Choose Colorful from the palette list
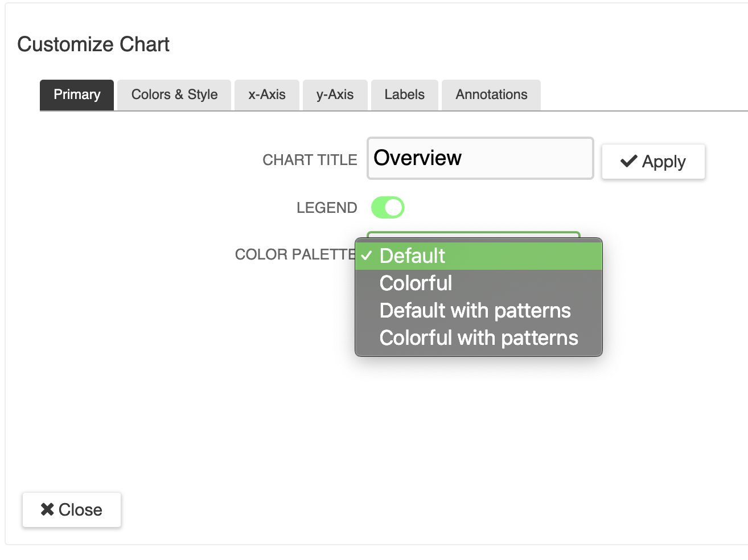Screen dimensions: 748x560 pyautogui.click(x=416, y=283)
